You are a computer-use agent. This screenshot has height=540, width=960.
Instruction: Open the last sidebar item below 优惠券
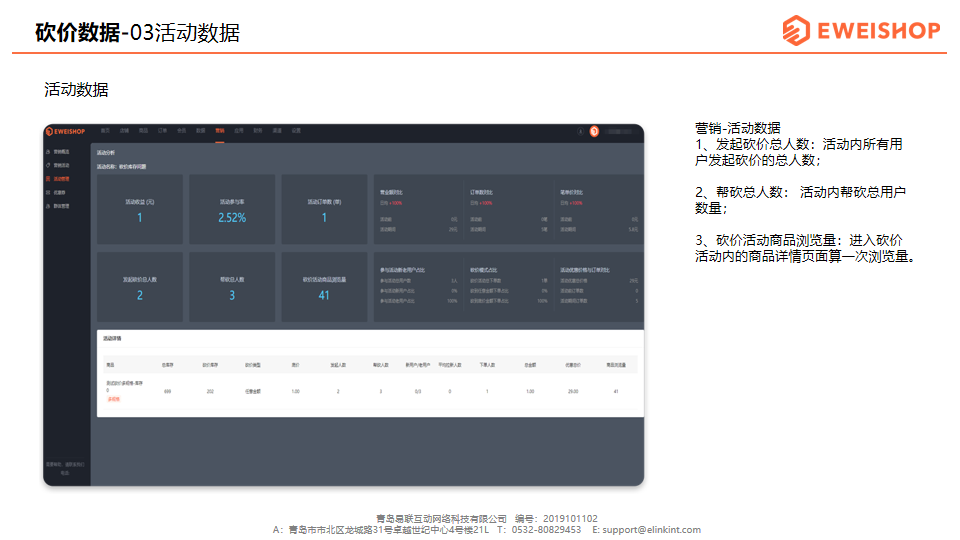(61, 206)
